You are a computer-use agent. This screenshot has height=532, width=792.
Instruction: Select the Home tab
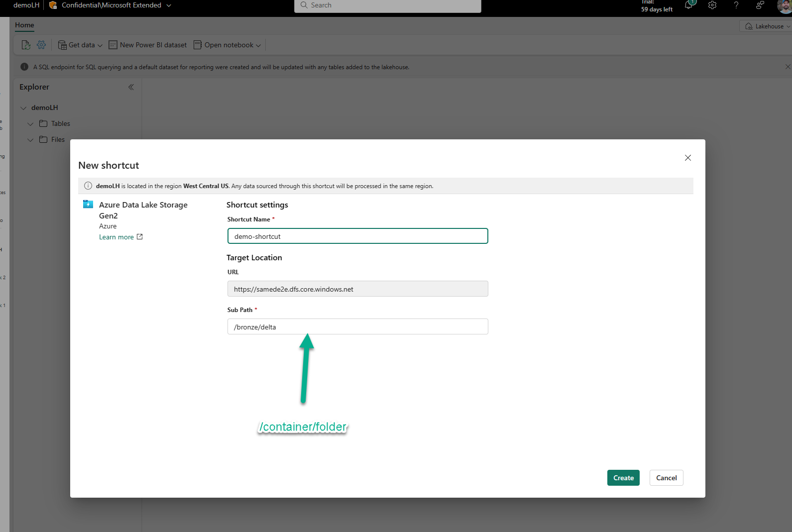point(24,25)
